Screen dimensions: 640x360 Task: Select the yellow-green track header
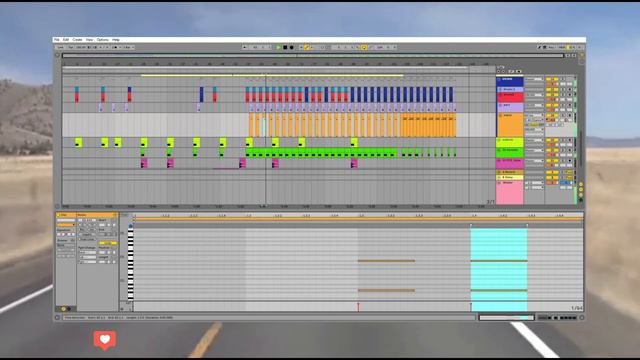(x=510, y=142)
